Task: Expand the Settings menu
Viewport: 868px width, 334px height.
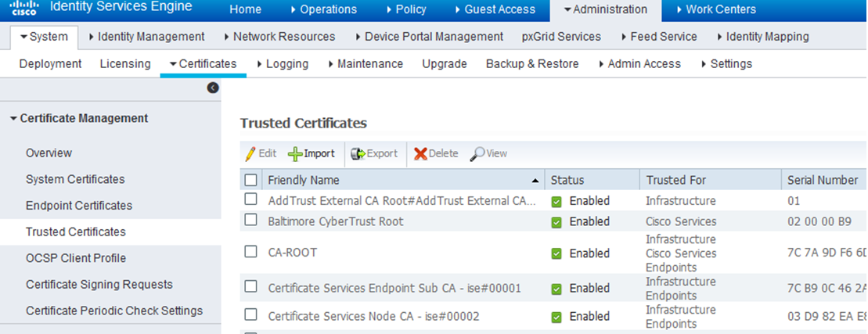Action: [726, 64]
